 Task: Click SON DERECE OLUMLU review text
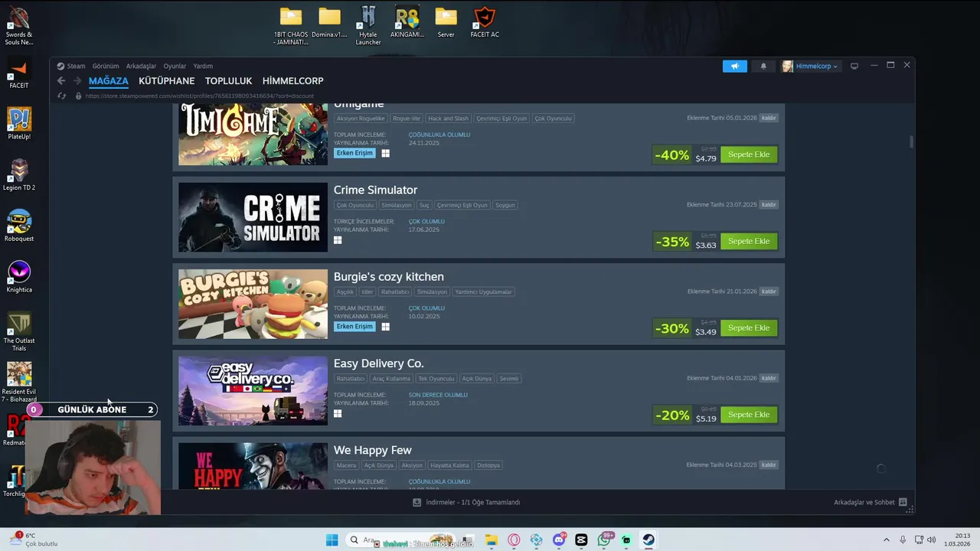pyautogui.click(x=438, y=395)
